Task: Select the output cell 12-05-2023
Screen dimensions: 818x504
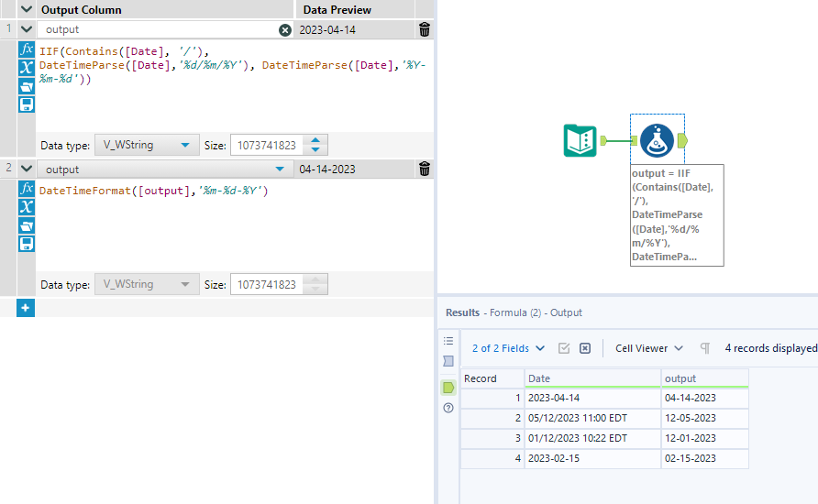Action: 704,418
